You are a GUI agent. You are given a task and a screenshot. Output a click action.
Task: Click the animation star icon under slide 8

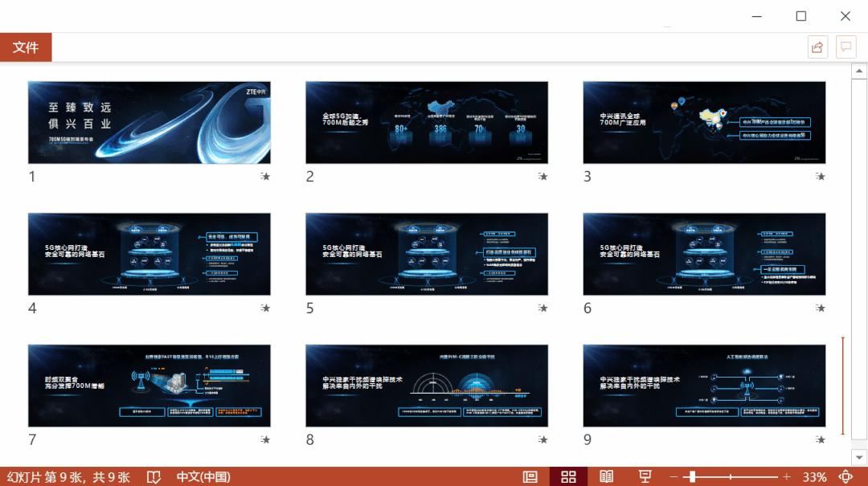click(542, 440)
